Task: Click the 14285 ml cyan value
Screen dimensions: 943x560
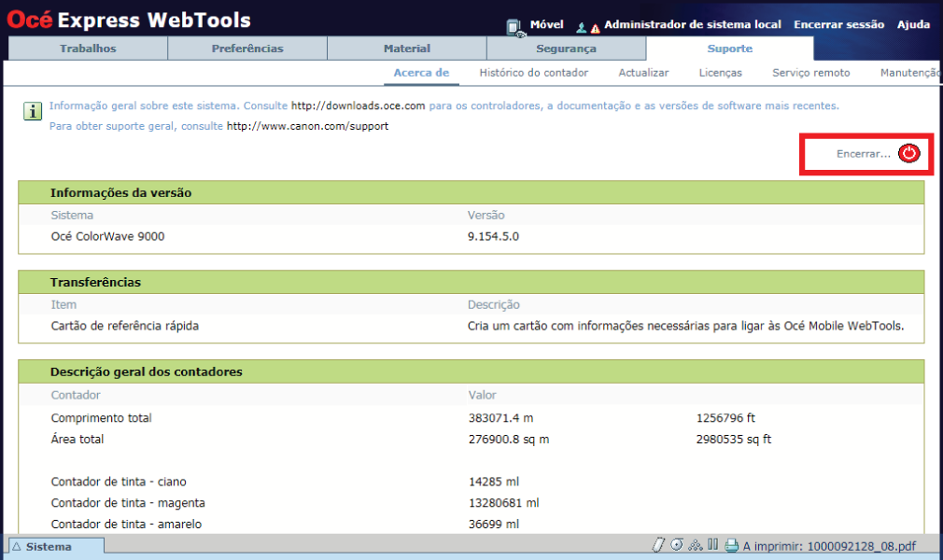Action: point(494,482)
